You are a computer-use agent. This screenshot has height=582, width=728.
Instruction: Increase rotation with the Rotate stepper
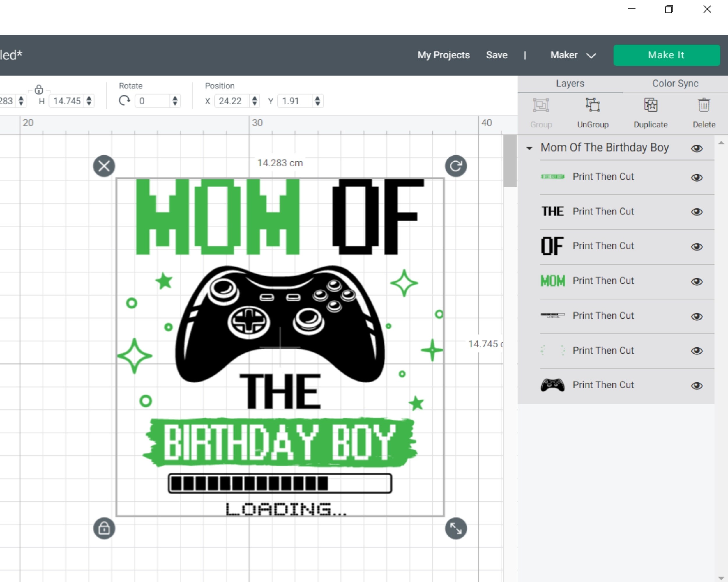coord(175,98)
